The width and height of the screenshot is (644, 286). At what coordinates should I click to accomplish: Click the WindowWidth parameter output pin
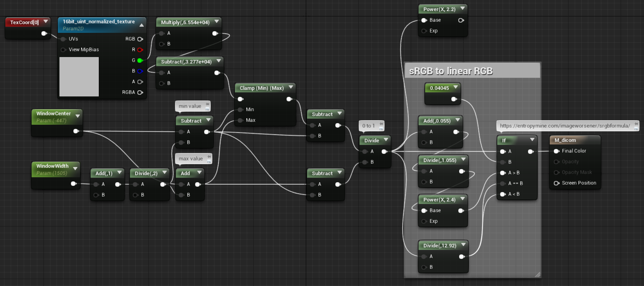click(x=73, y=184)
